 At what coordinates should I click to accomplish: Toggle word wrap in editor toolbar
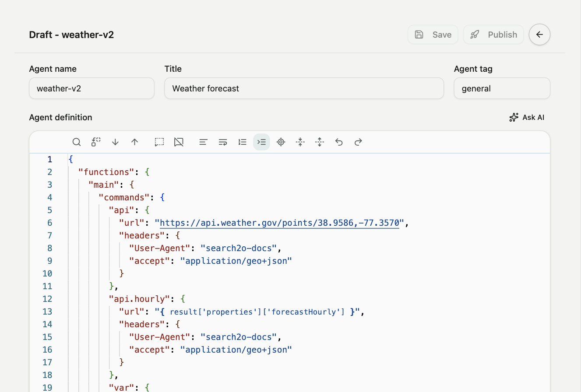point(223,142)
